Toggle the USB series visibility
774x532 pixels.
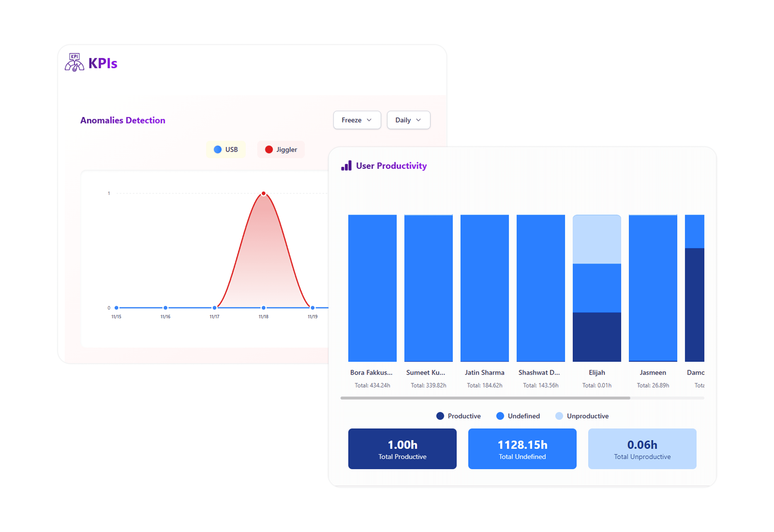(226, 149)
